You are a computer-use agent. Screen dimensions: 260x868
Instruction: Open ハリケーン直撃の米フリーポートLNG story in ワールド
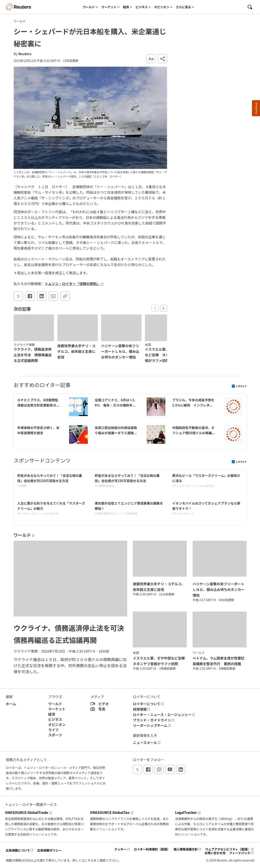pyautogui.click(x=219, y=590)
